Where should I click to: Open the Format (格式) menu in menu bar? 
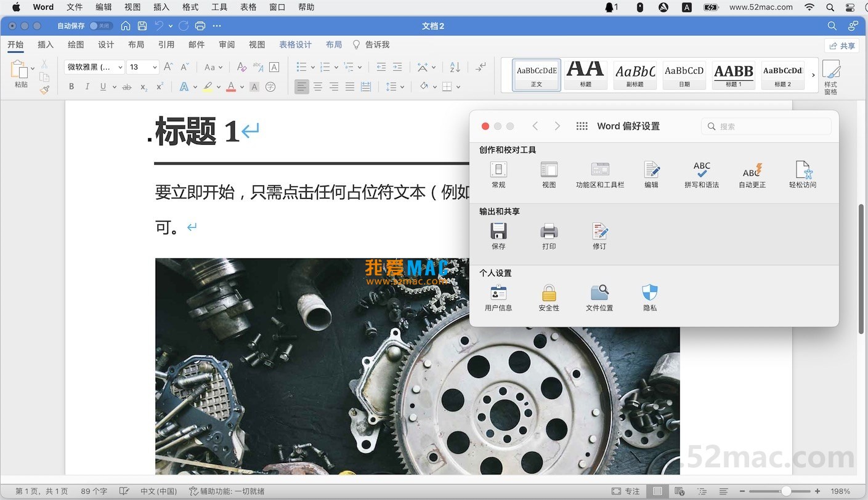190,7
